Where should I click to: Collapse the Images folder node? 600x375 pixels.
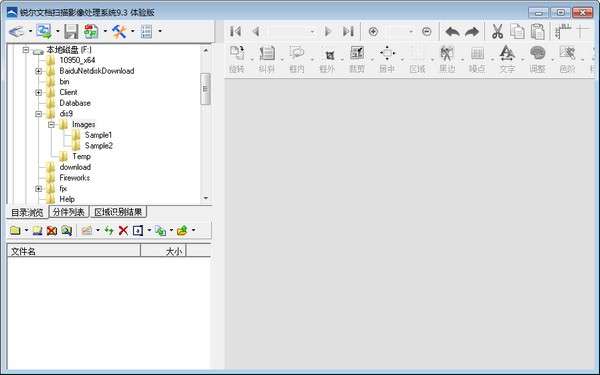[51, 124]
